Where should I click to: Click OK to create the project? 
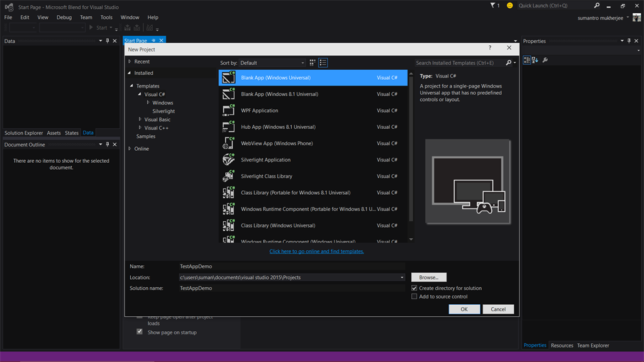(x=464, y=309)
